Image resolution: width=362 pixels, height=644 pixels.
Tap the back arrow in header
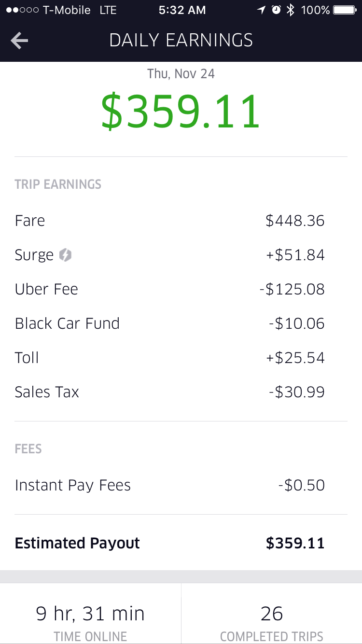click(x=19, y=41)
